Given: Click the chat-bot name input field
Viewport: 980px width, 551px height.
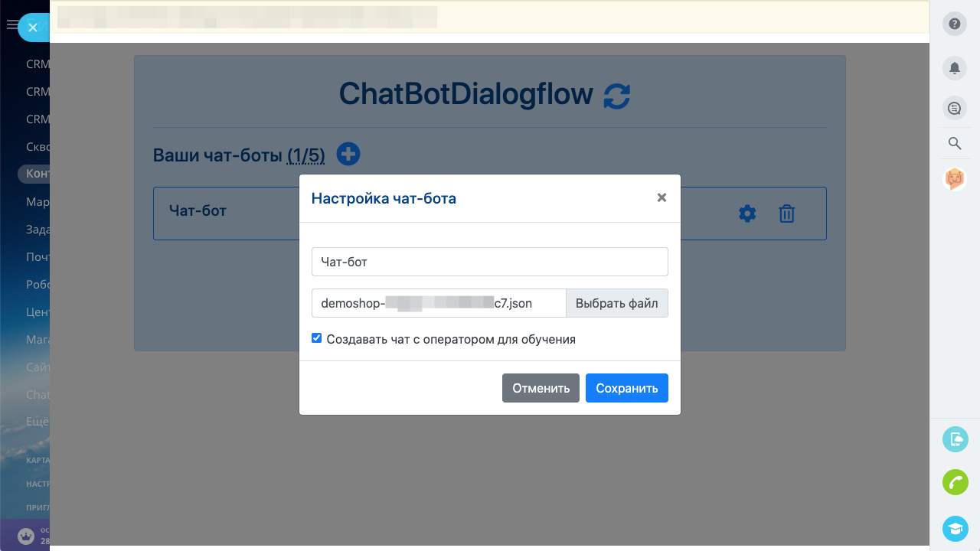Looking at the screenshot, I should (x=489, y=262).
